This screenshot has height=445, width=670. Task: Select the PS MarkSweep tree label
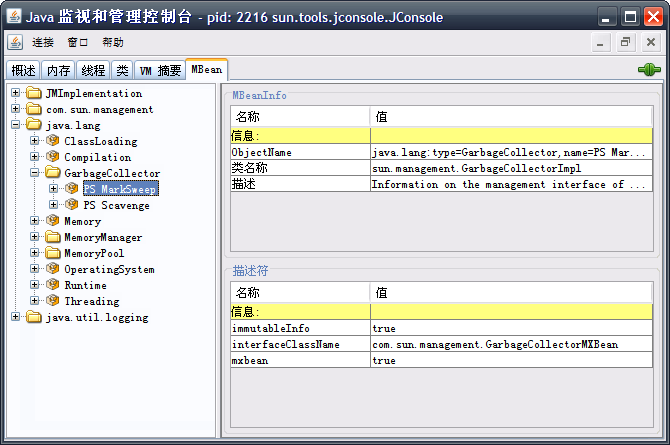pyautogui.click(x=120, y=189)
